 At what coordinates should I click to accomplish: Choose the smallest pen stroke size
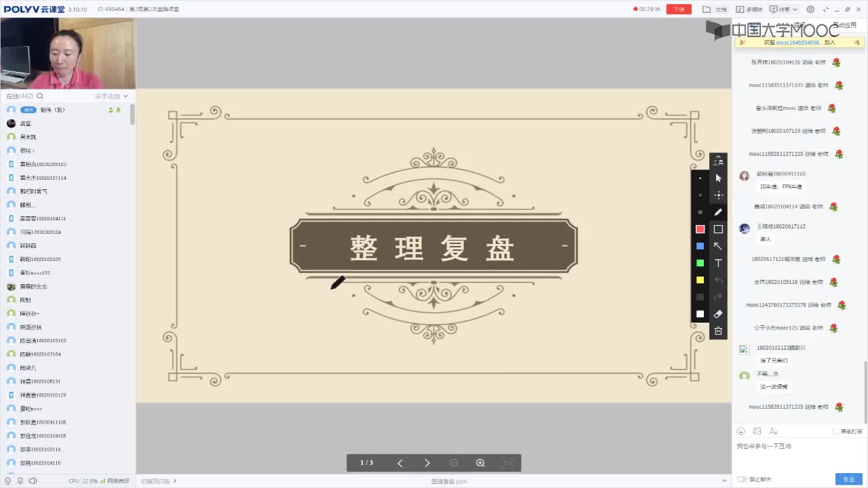click(x=701, y=178)
